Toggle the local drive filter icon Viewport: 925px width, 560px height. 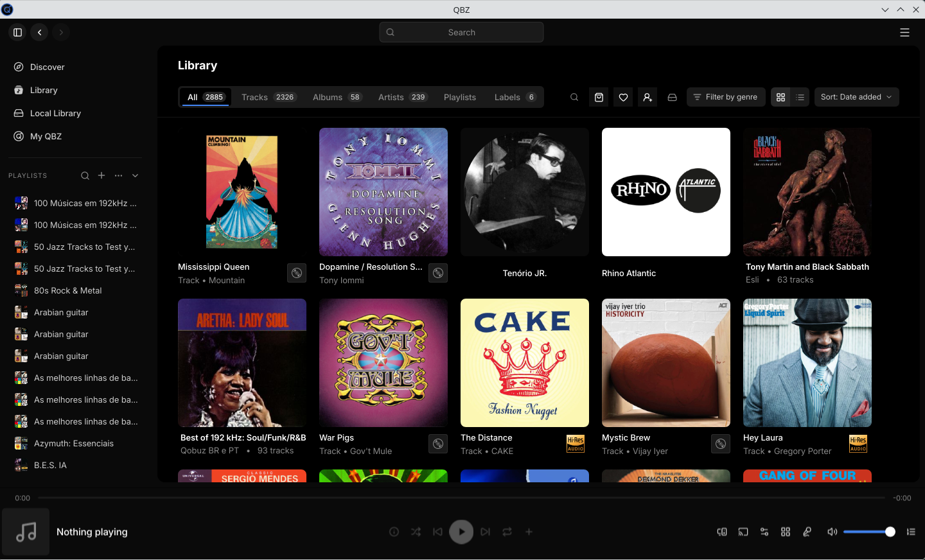tap(672, 97)
